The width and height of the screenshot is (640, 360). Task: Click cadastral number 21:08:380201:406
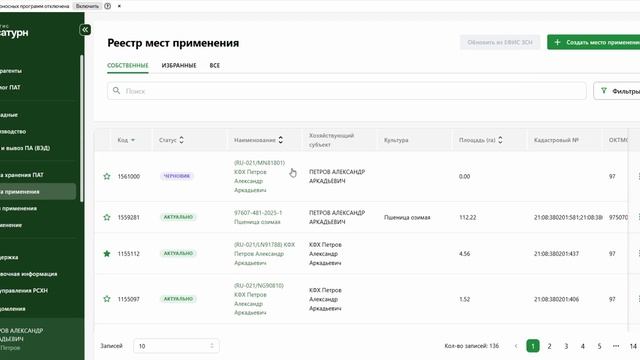click(556, 299)
